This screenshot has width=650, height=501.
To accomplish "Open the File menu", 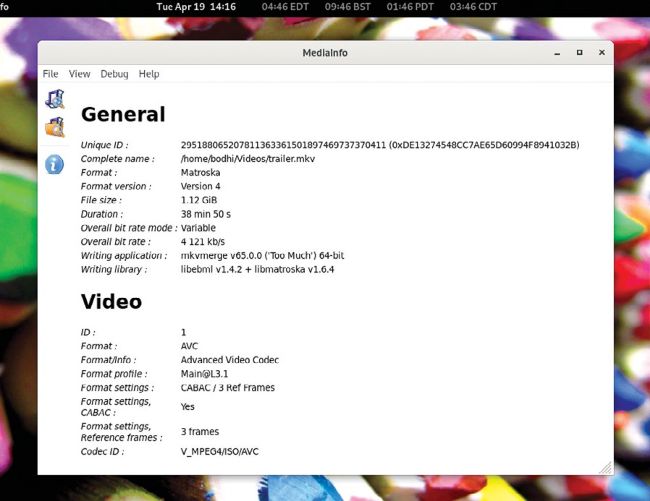I will 50,74.
